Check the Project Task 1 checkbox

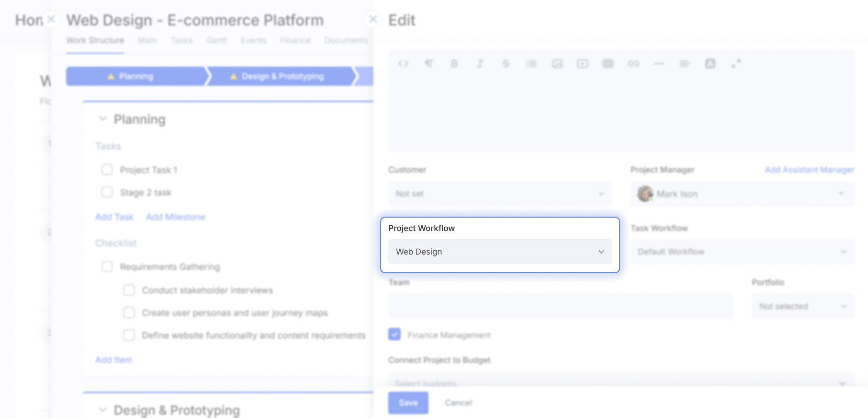tap(107, 170)
